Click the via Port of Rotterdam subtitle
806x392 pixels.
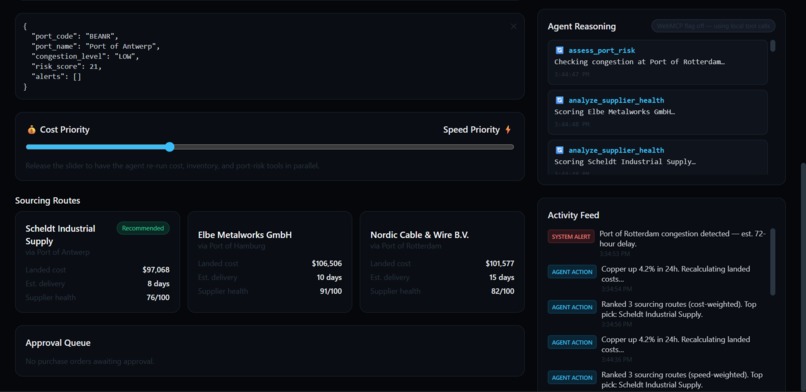pos(406,246)
